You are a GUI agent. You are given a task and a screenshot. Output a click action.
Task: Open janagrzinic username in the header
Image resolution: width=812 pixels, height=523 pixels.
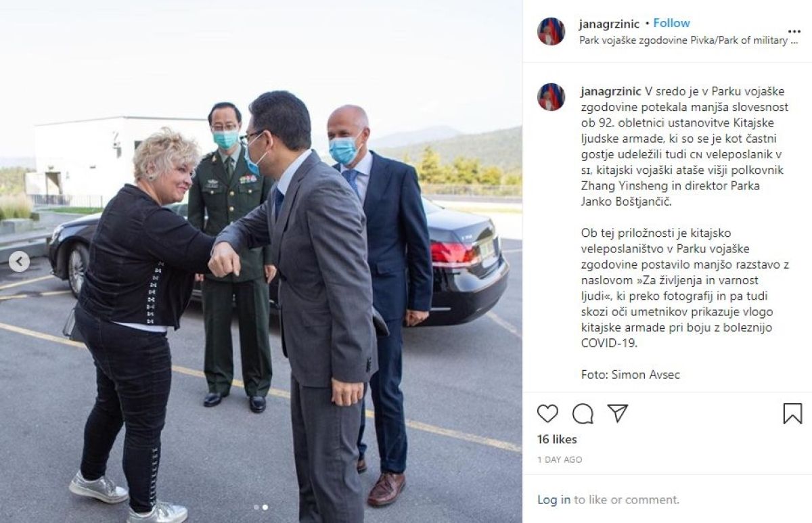pyautogui.click(x=609, y=24)
